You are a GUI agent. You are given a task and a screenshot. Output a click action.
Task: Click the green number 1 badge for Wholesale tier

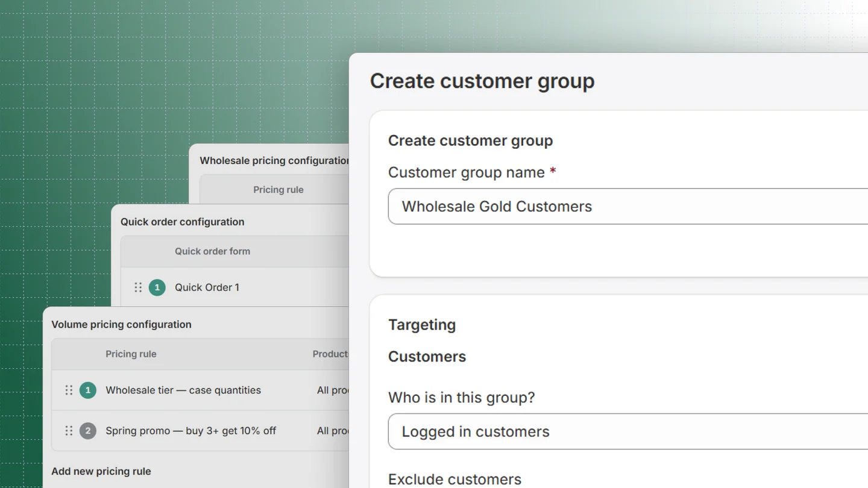coord(88,390)
